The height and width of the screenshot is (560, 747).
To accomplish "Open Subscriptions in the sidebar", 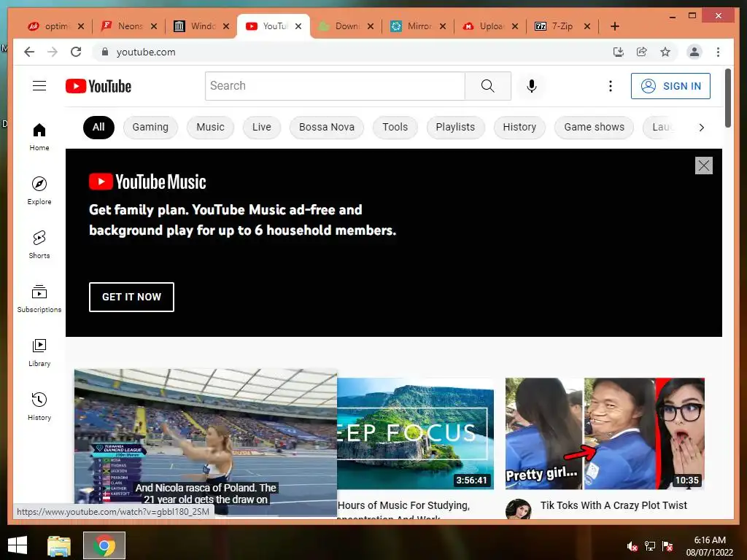I will point(39,298).
